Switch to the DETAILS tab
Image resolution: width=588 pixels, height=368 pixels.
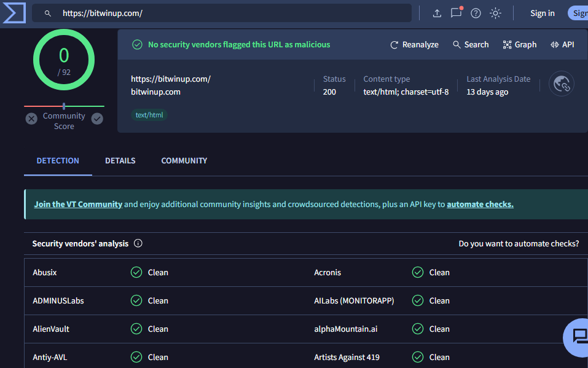[x=120, y=160]
